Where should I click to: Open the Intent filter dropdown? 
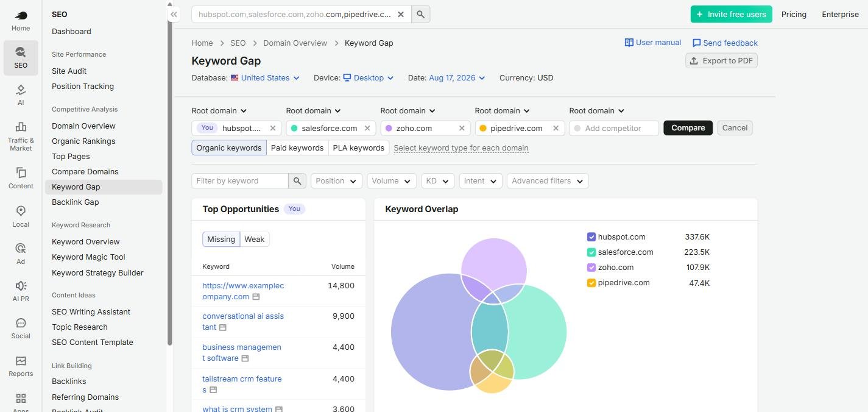click(481, 181)
